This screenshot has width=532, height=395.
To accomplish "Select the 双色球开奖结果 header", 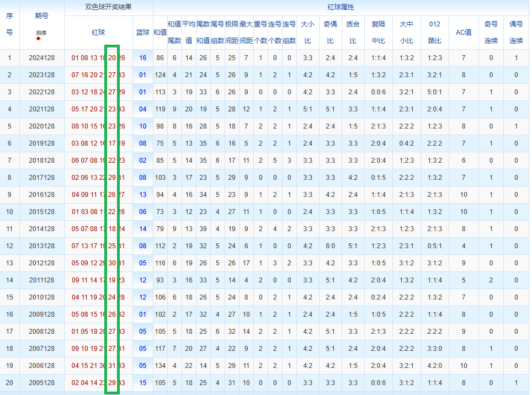I will point(108,7).
